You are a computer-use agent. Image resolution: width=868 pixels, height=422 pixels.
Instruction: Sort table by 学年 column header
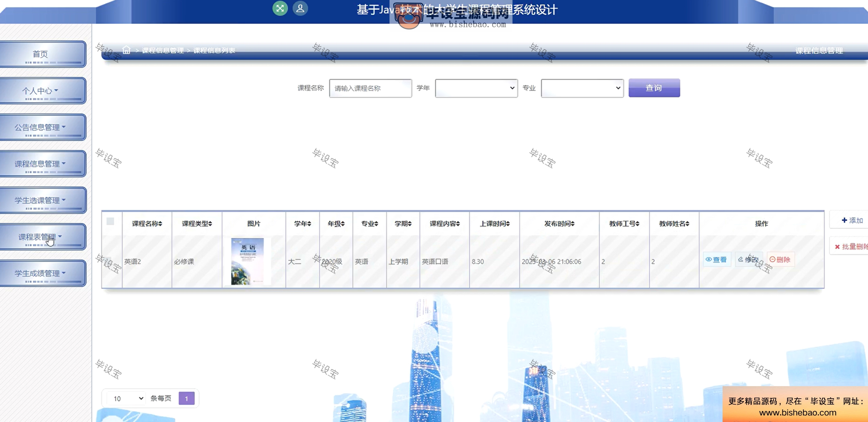click(302, 224)
